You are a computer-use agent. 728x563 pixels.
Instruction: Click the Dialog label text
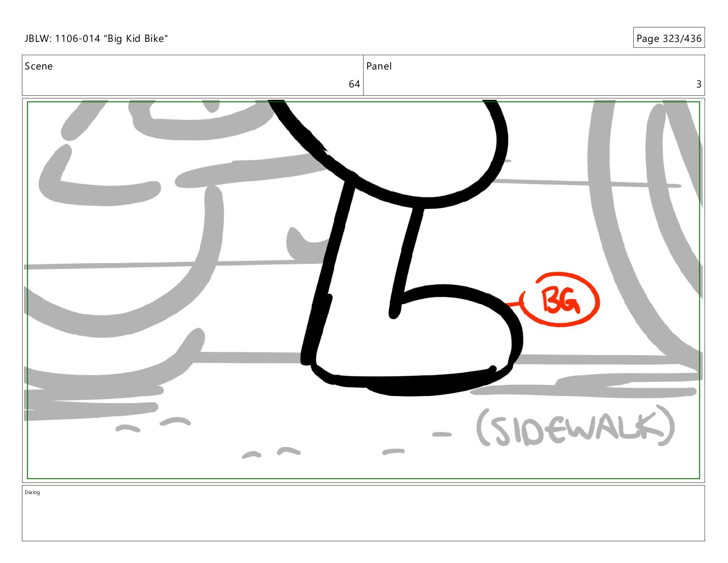(32, 493)
